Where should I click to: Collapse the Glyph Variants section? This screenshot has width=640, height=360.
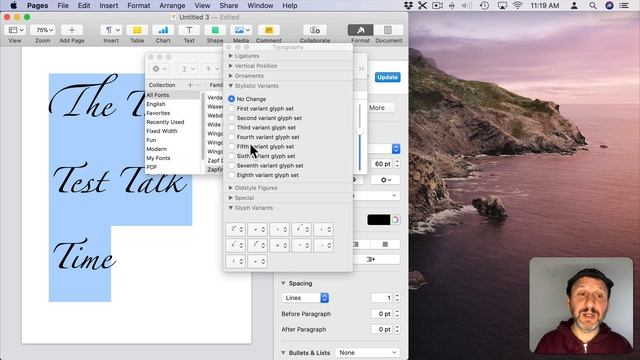(231, 208)
